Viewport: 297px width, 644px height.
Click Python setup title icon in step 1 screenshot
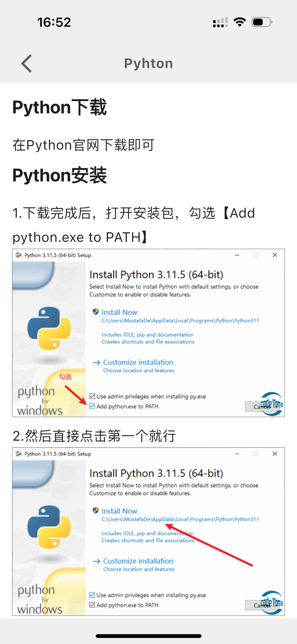19,255
